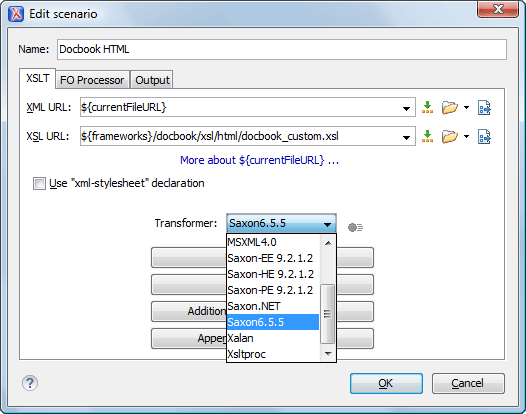Click the open-in-editor icon for XSL URL

(x=484, y=137)
